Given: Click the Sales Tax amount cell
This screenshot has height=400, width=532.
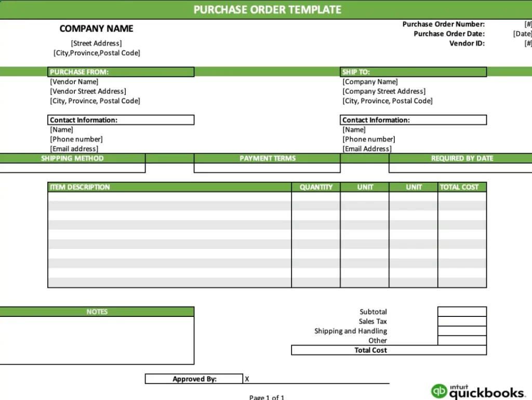Looking at the screenshot, I should coord(461,321).
